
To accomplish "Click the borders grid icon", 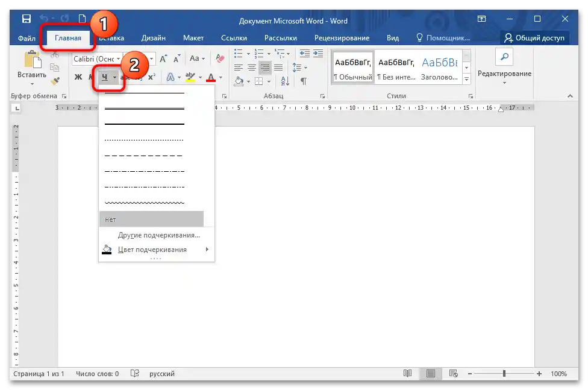I will point(258,81).
